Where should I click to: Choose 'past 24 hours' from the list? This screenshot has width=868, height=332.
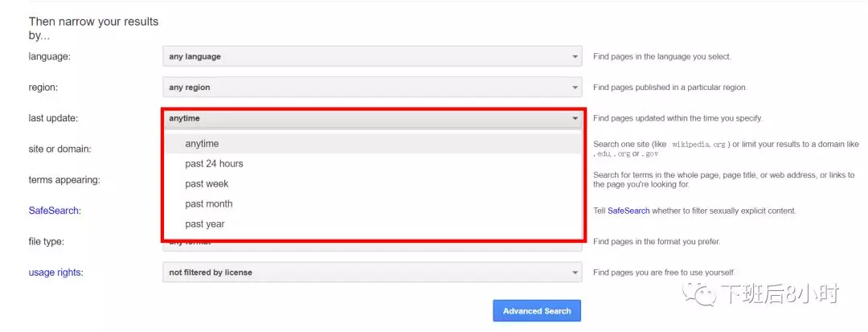point(214,164)
